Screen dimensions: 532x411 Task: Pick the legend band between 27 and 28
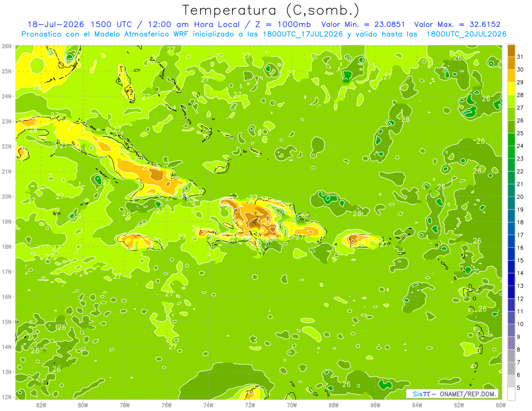tap(511, 101)
